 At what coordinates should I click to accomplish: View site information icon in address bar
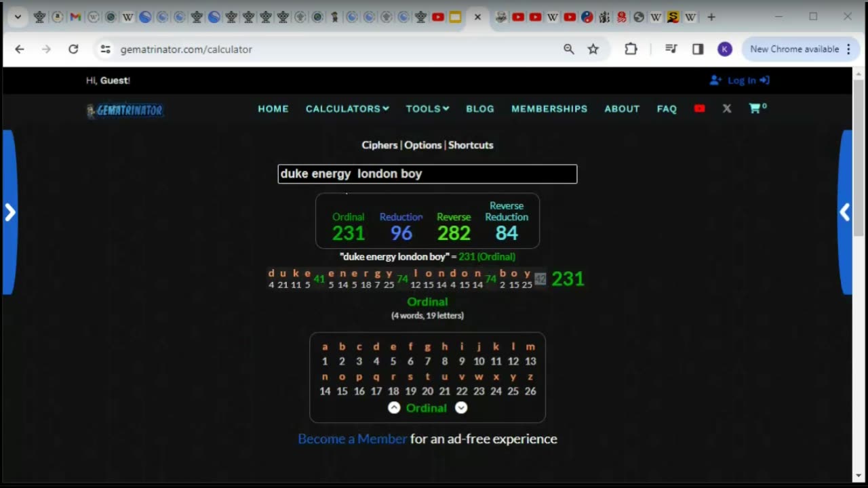point(105,49)
